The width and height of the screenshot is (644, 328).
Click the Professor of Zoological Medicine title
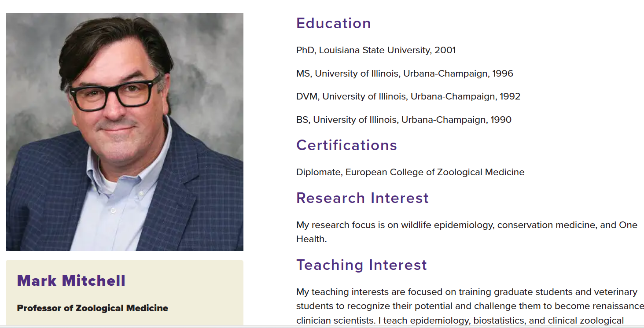click(x=92, y=308)
